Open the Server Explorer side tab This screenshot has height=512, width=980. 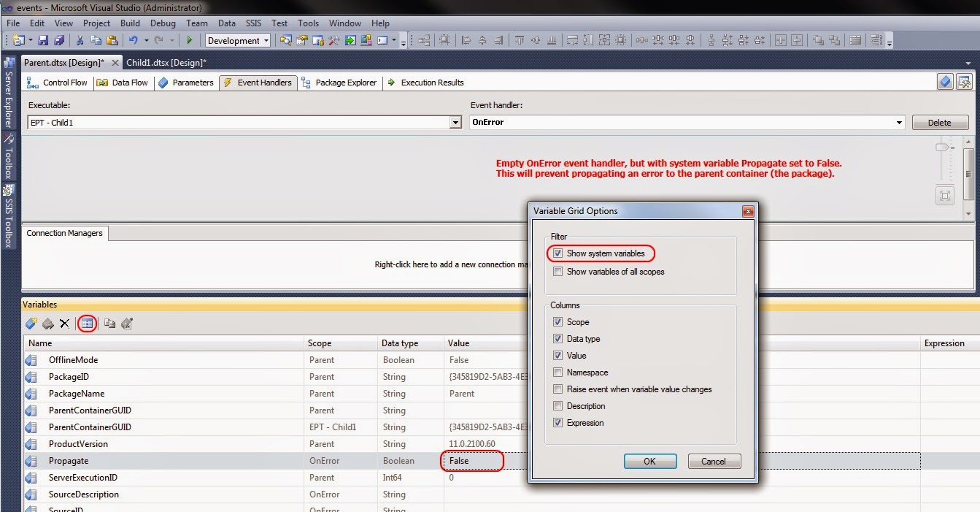click(x=9, y=93)
